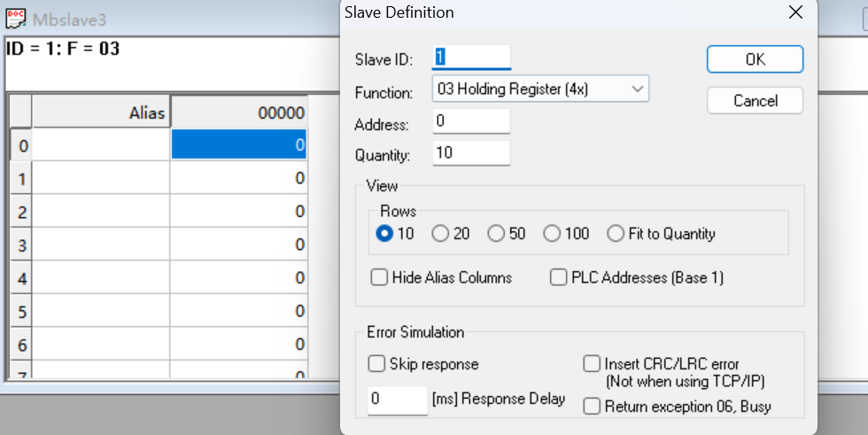Image resolution: width=868 pixels, height=435 pixels.
Task: Select the 20 rows radio option
Action: pyautogui.click(x=440, y=234)
